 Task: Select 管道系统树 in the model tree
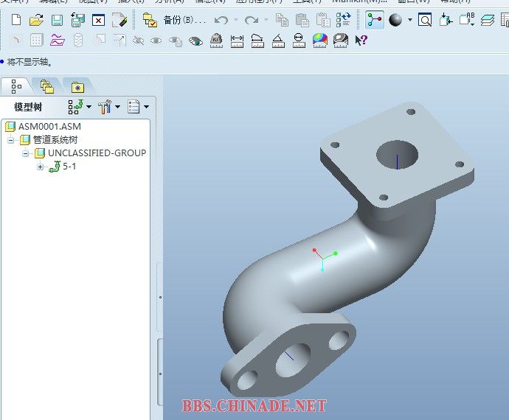55,139
